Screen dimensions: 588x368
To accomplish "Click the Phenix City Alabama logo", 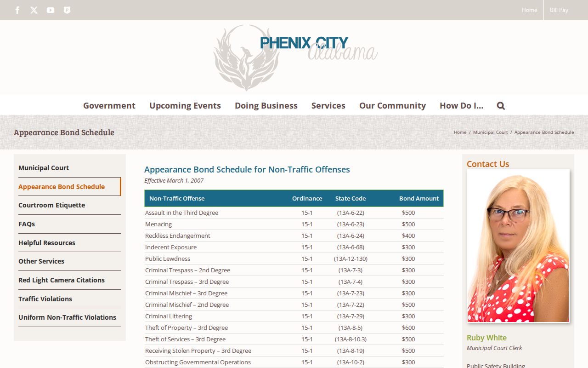I will click(x=296, y=57).
